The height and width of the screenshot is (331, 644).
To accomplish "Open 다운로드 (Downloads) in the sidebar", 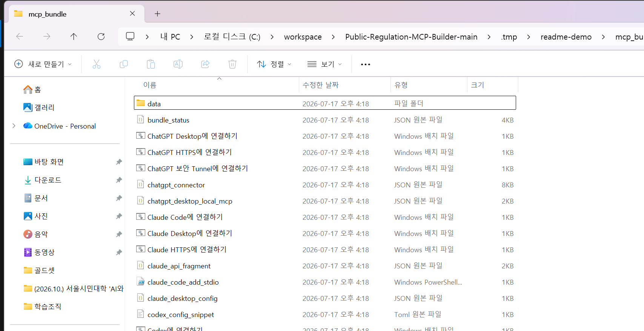I will tap(42, 180).
